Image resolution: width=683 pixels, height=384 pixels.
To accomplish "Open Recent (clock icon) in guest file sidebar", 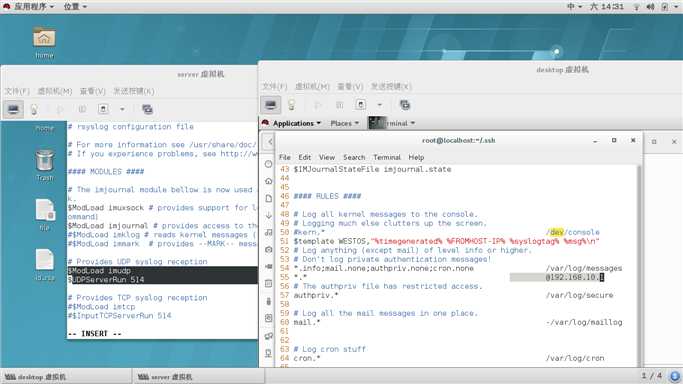I will tap(269, 164).
